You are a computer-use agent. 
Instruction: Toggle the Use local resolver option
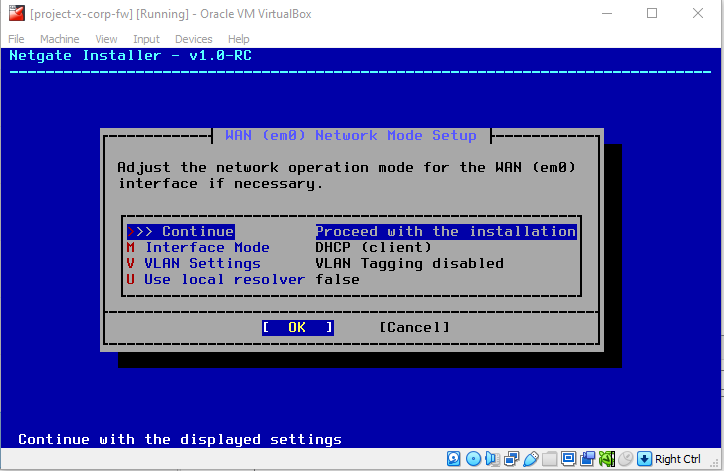[224, 279]
